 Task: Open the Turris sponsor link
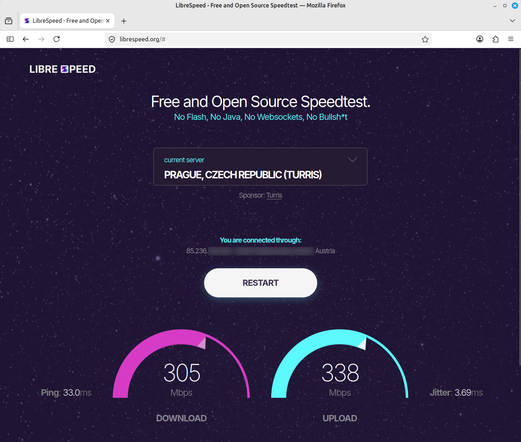274,195
